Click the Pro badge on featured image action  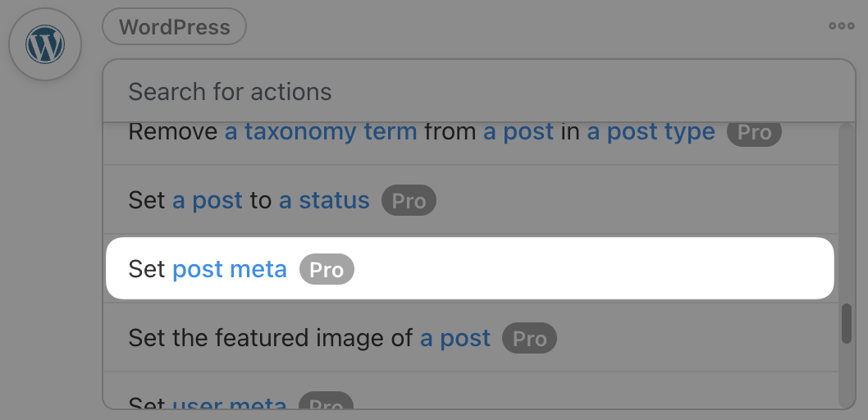(529, 339)
